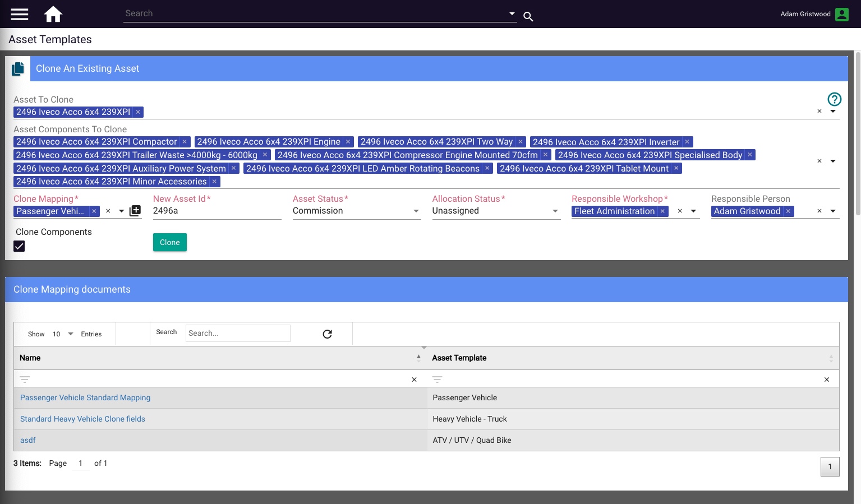861x504 pixels.
Task: Clear the Asset Template column filter
Action: point(827,380)
